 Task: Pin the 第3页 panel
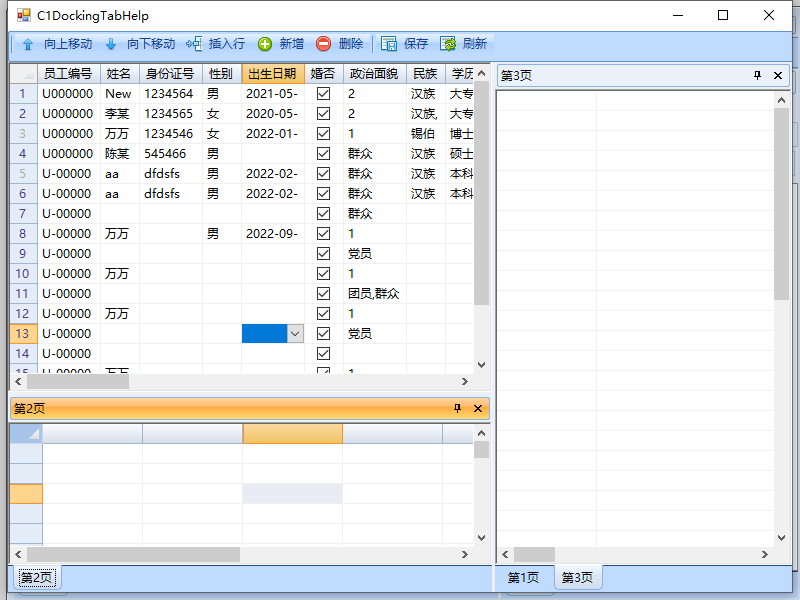[x=757, y=76]
